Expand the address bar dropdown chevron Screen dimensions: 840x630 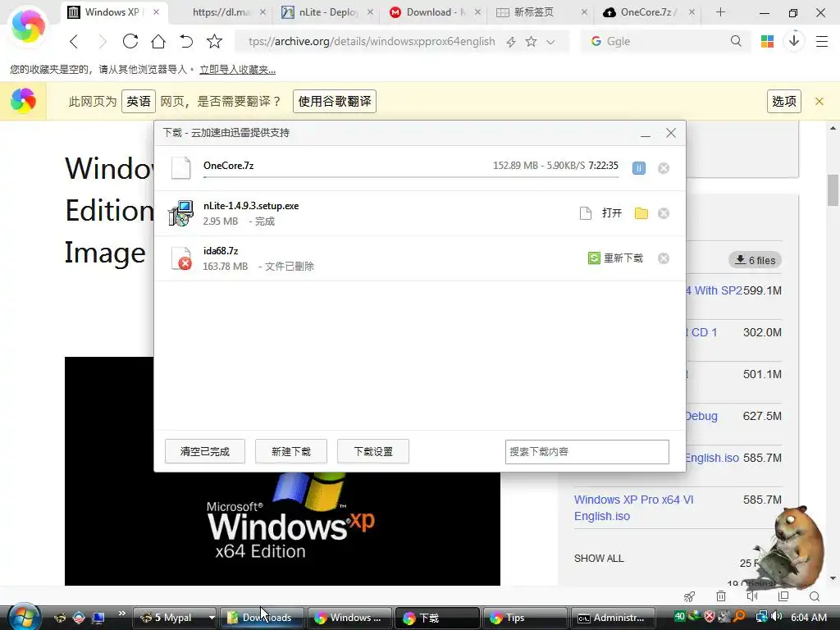(550, 42)
